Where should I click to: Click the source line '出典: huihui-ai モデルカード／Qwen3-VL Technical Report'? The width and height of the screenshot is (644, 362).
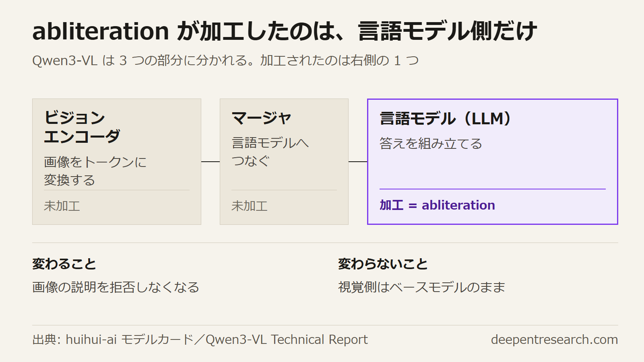pos(200,339)
